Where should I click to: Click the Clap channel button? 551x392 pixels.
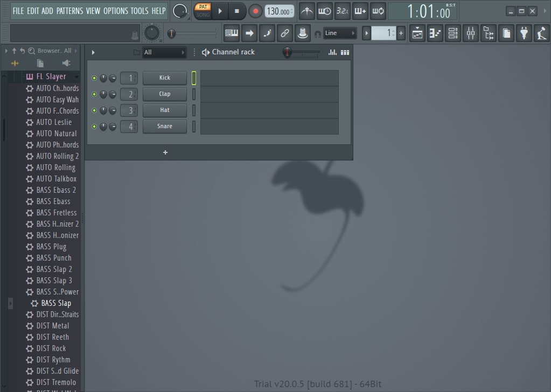165,94
